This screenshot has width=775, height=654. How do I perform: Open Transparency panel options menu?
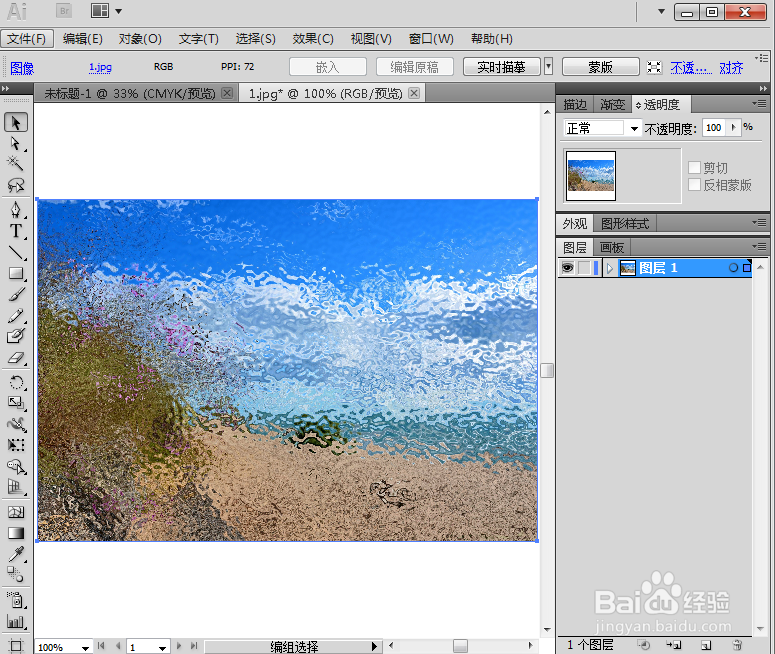tap(759, 103)
